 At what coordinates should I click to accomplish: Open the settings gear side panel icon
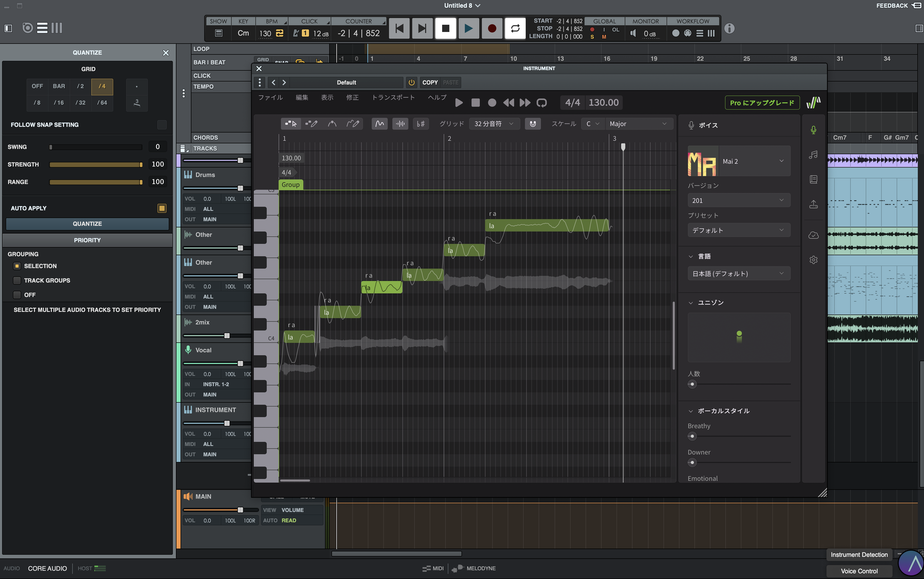tap(813, 260)
